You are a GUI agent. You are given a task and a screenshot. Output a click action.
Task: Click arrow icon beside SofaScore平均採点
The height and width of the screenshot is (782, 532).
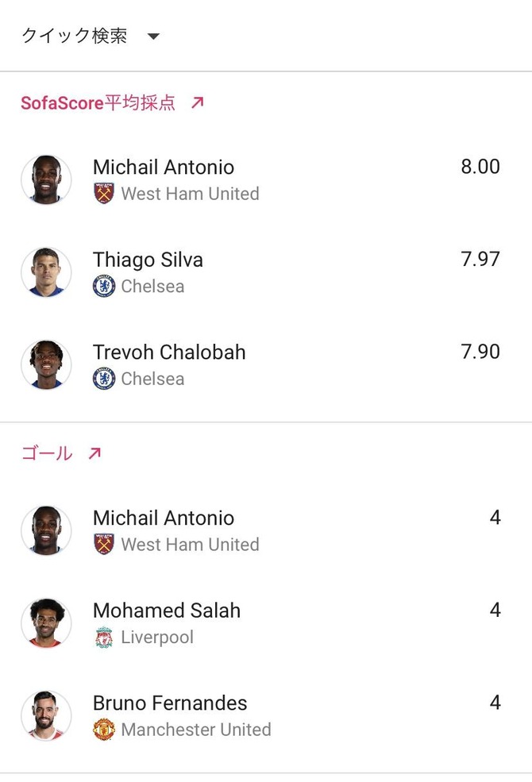pyautogui.click(x=198, y=102)
